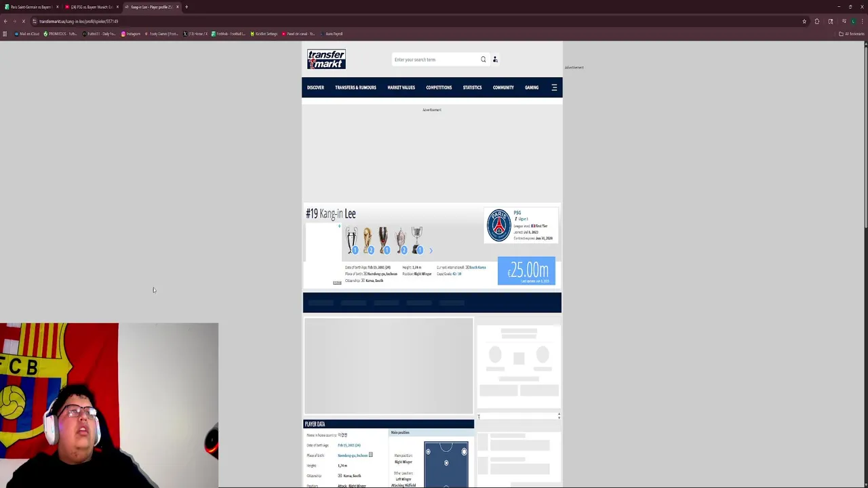Open the apps grid in bookmarks bar

5,34
